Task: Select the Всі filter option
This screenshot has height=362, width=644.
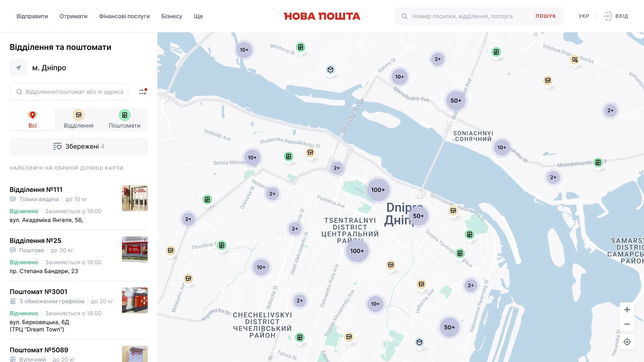Action: [32, 119]
